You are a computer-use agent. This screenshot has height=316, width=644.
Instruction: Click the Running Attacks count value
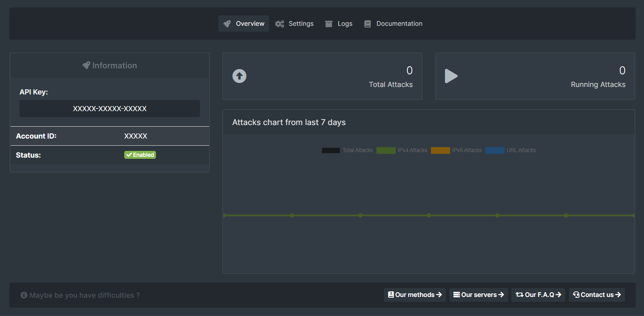[622, 71]
